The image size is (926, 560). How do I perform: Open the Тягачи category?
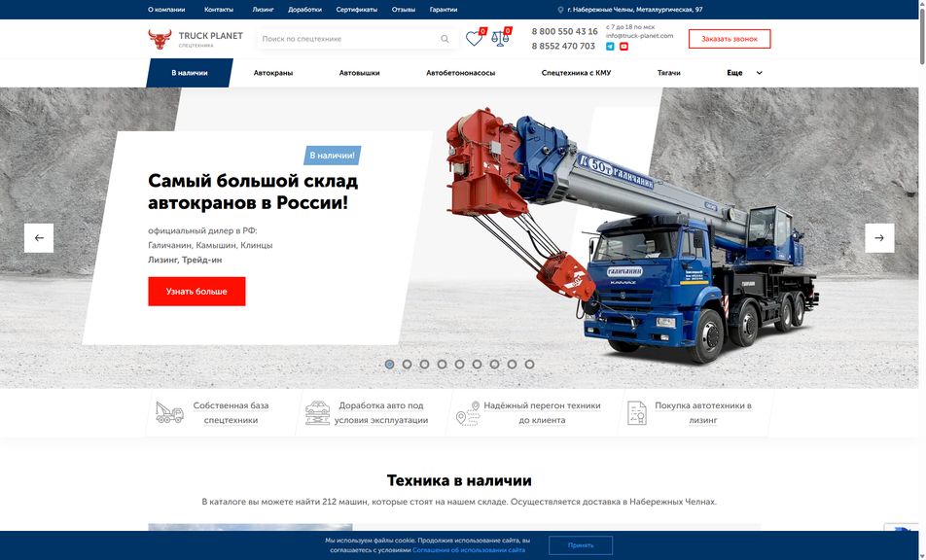point(668,73)
